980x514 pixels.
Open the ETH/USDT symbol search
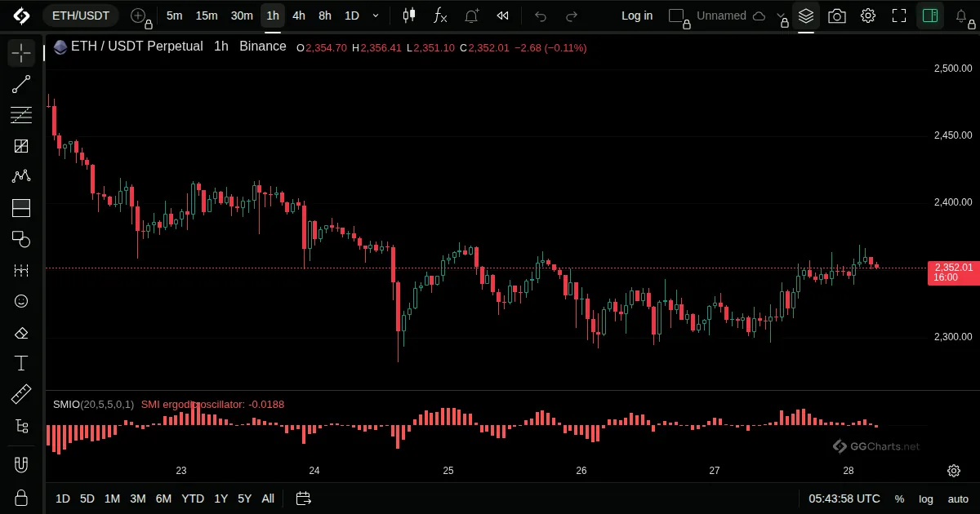(x=80, y=16)
